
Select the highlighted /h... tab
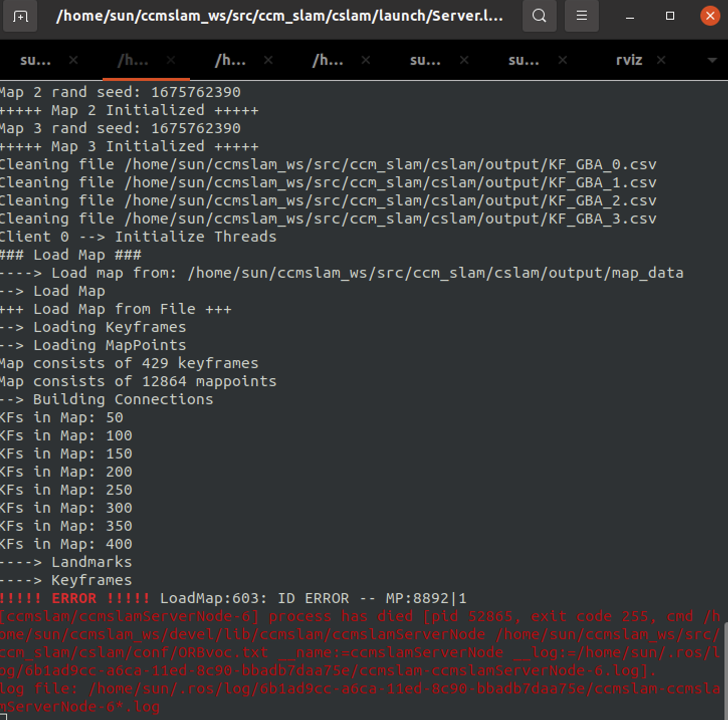133,60
